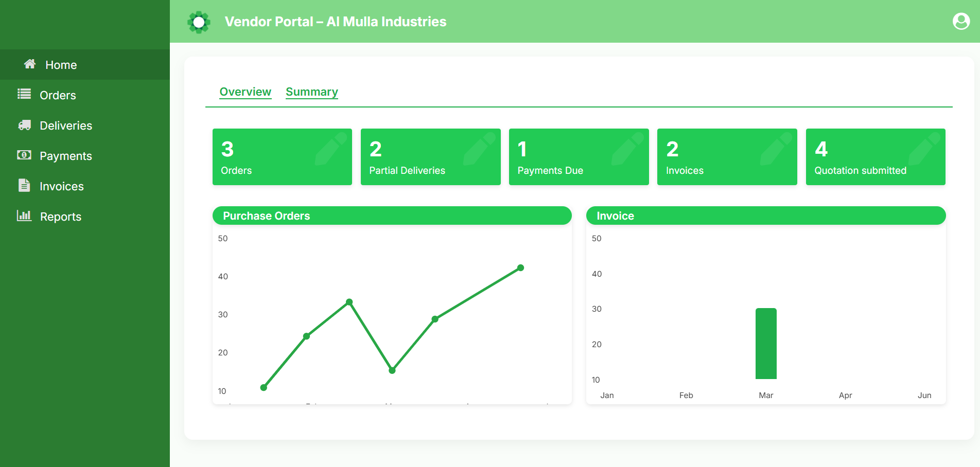Switch to the Overview tab

click(x=246, y=92)
